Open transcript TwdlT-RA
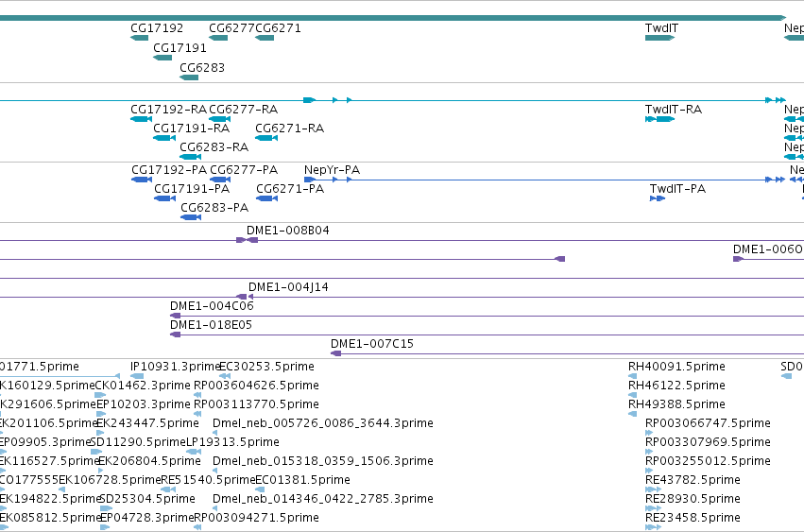Image resolution: width=804 pixels, height=532 pixels. 674,110
